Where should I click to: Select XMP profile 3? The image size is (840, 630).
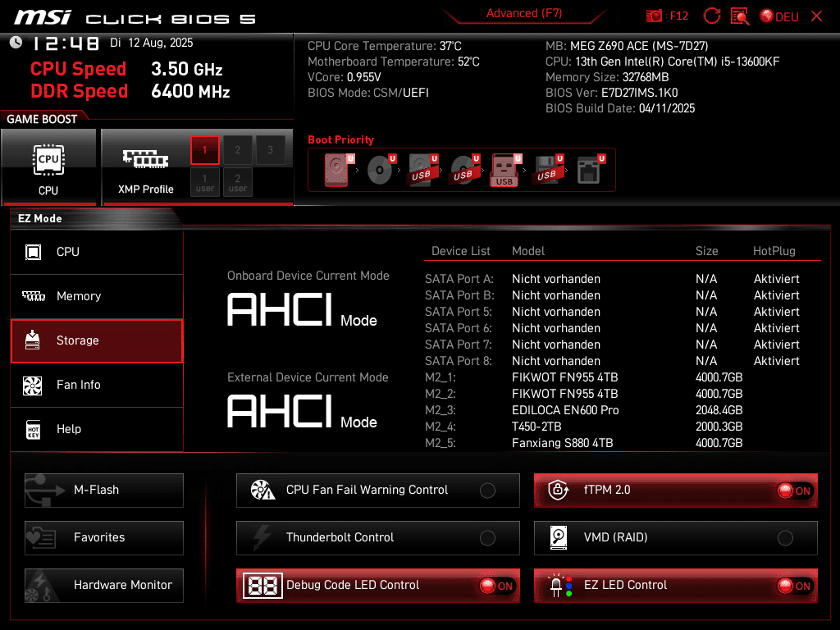pos(271,150)
